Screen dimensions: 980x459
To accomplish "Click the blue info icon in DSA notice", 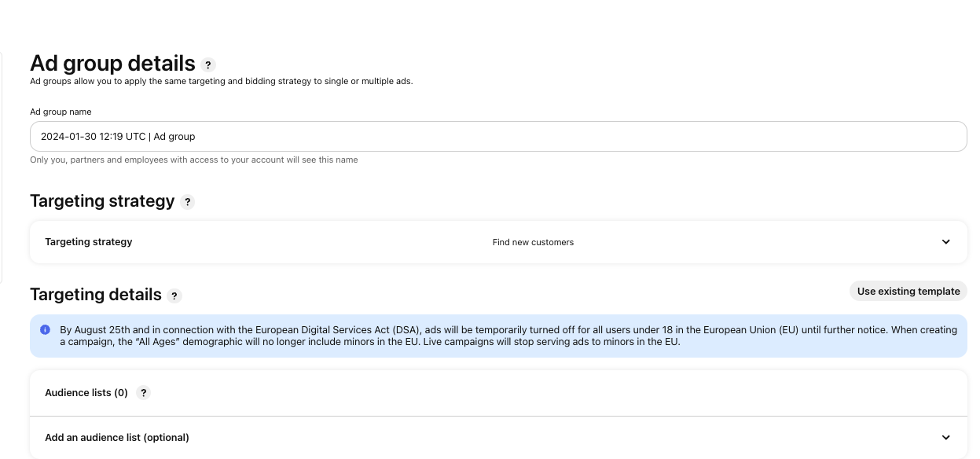I will click(46, 330).
